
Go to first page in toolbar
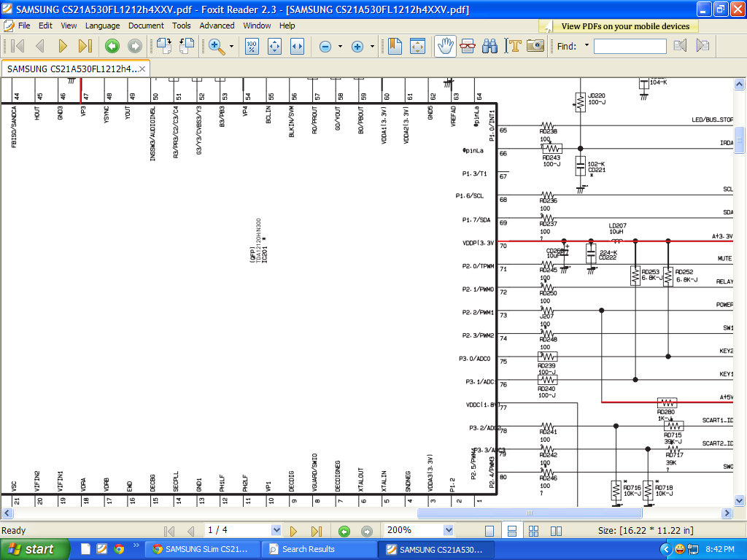pyautogui.click(x=18, y=46)
